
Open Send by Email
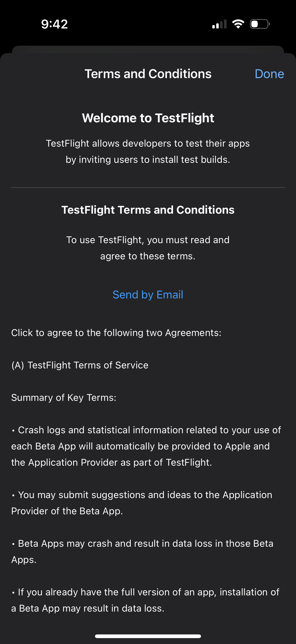(148, 294)
